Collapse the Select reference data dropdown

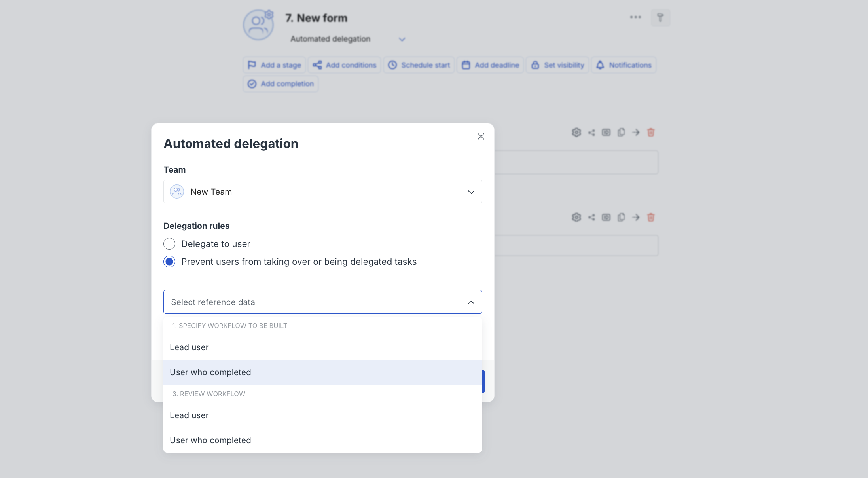click(471, 302)
